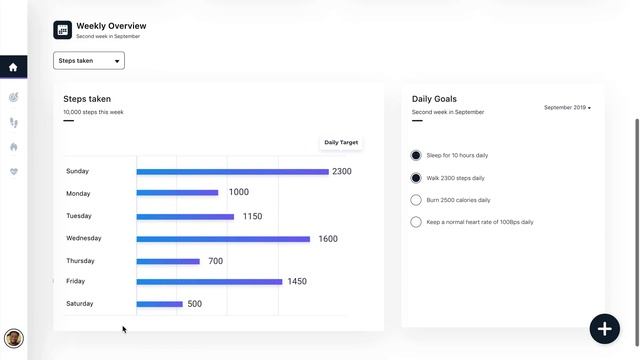Open the September 2019 month dropdown
The height and width of the screenshot is (360, 640).
[567, 108]
